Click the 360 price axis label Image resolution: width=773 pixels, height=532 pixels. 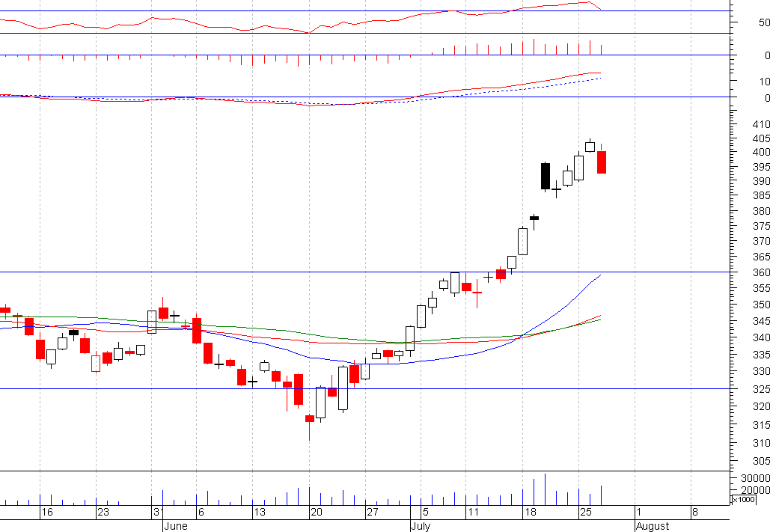click(x=762, y=272)
